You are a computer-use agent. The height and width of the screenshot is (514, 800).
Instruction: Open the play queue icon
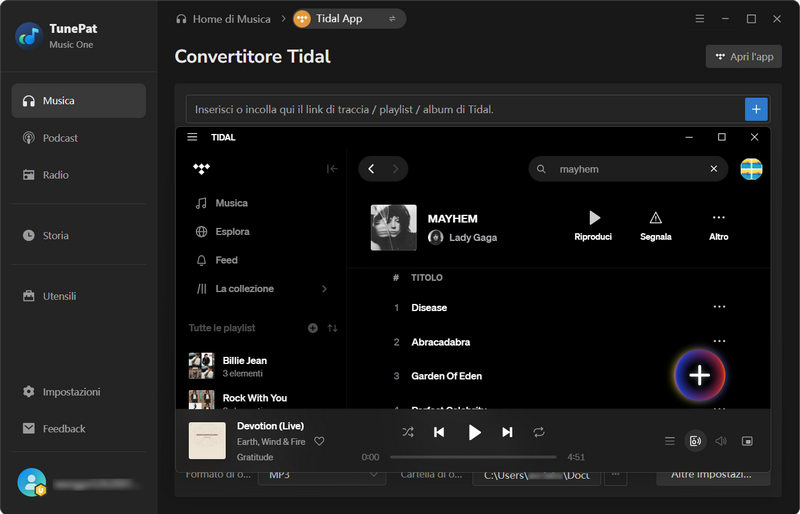tap(670, 440)
